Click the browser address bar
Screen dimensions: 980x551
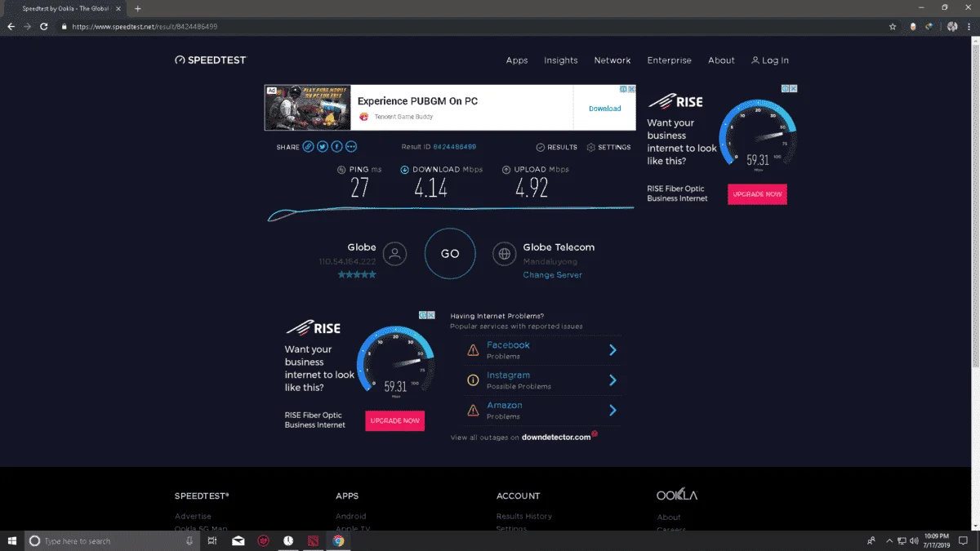tap(474, 26)
